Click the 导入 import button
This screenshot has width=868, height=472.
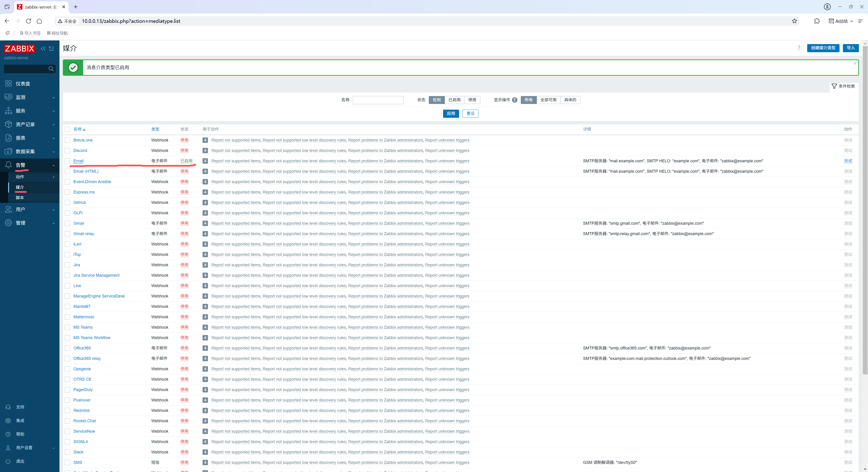tap(850, 48)
